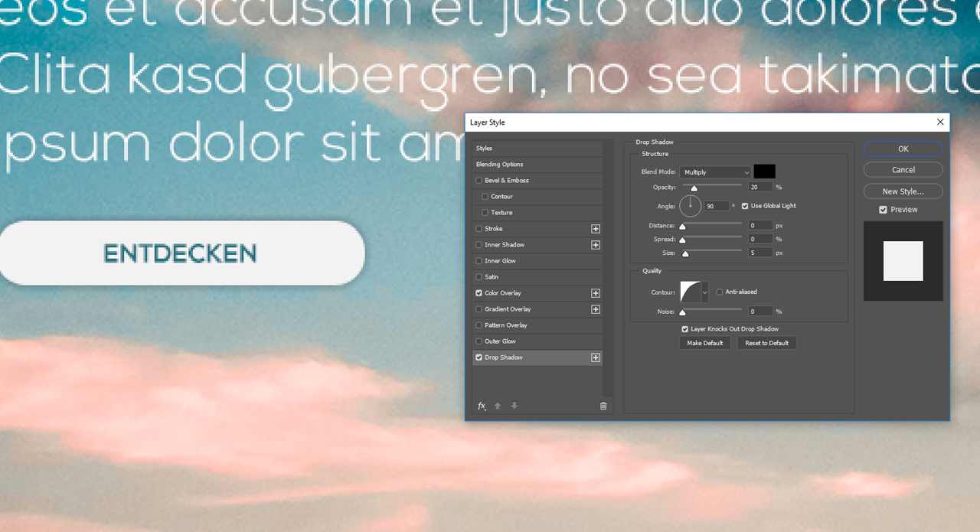Move effect up with arrow icon
The width and height of the screenshot is (980, 532).
tap(498, 406)
